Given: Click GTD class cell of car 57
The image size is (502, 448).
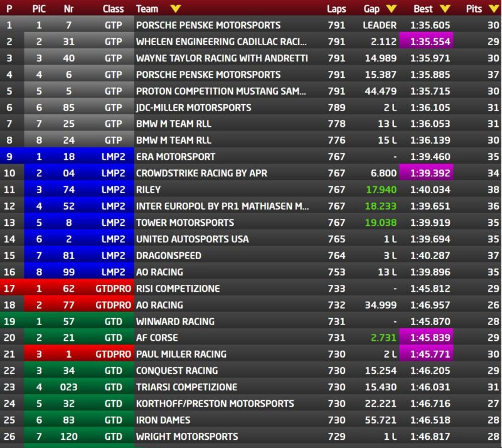Looking at the screenshot, I should click(x=113, y=321).
